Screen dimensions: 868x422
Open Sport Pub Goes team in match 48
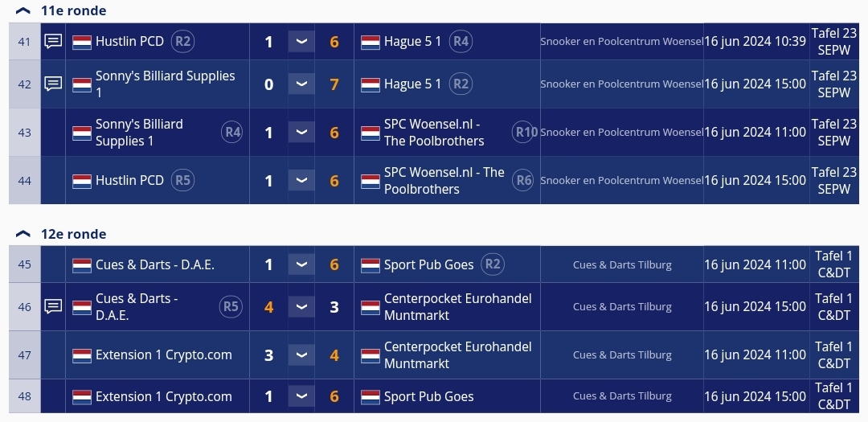coord(429,396)
